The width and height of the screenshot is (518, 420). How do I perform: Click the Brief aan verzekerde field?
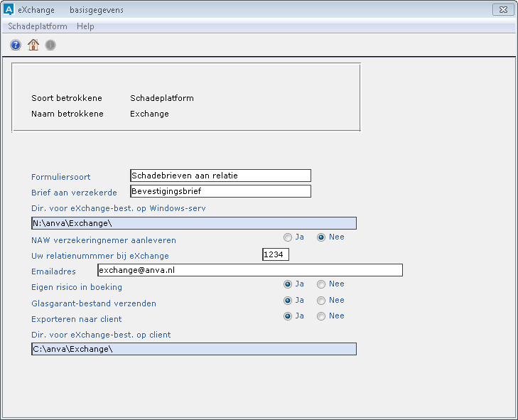220,191
